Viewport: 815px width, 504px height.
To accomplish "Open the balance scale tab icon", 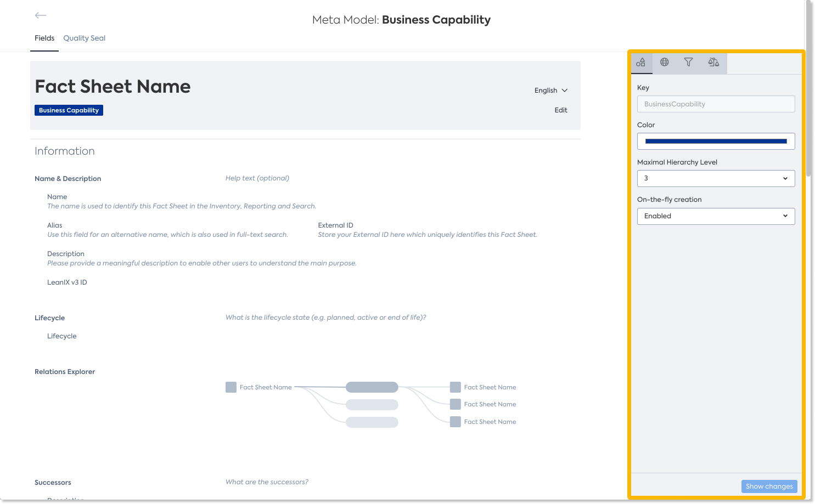I will pos(713,63).
